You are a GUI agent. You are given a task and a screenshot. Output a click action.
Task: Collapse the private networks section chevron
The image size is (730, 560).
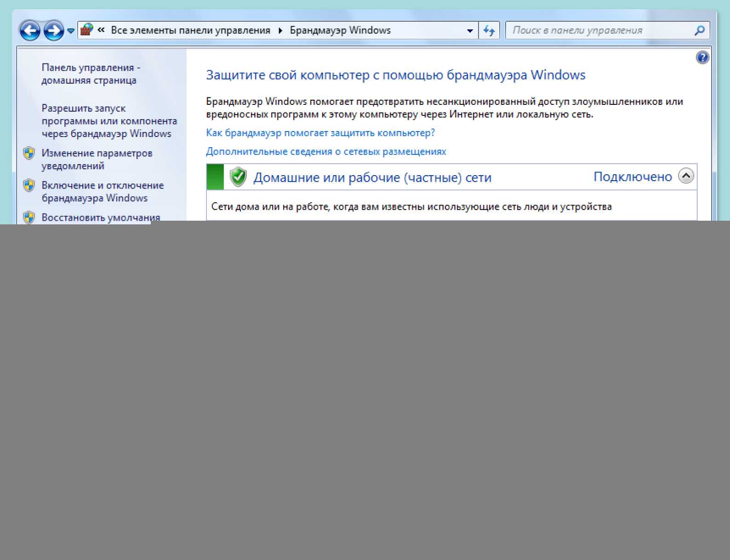(686, 176)
